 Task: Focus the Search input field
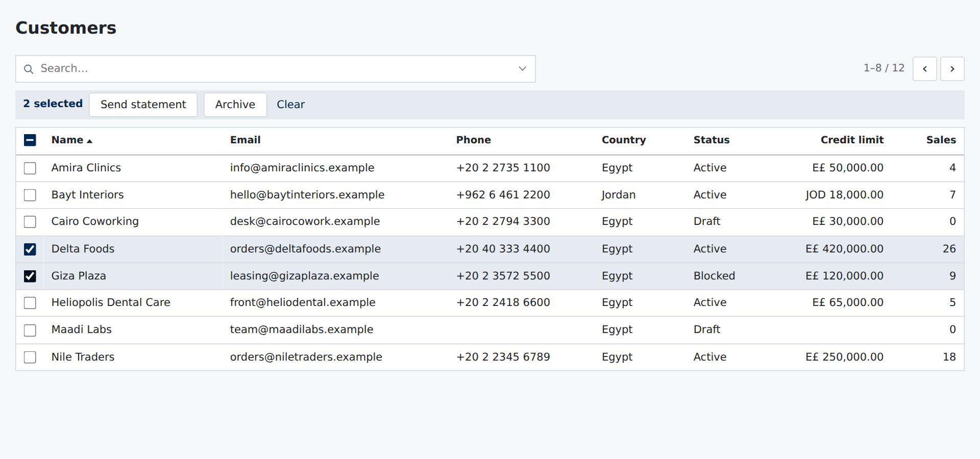[276, 69]
